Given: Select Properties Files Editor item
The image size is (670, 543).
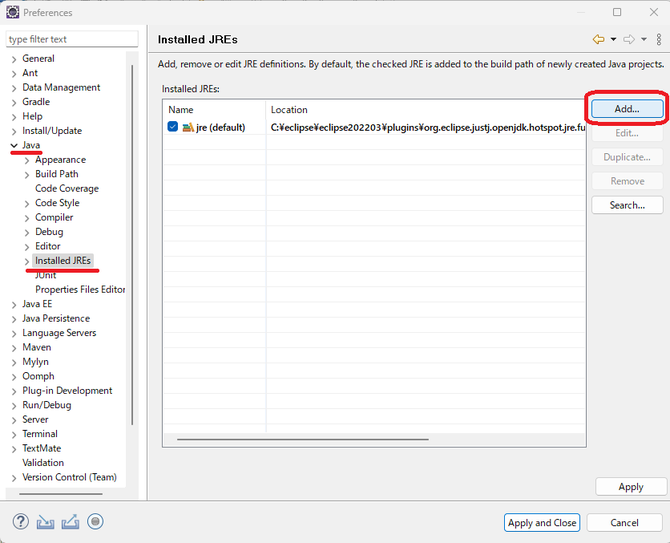Looking at the screenshot, I should tap(80, 289).
